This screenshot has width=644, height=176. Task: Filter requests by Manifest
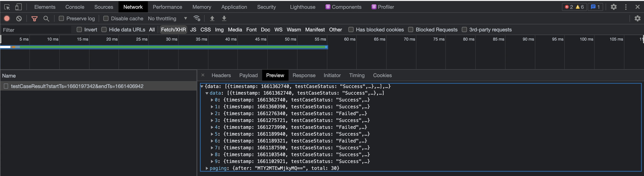pyautogui.click(x=315, y=30)
